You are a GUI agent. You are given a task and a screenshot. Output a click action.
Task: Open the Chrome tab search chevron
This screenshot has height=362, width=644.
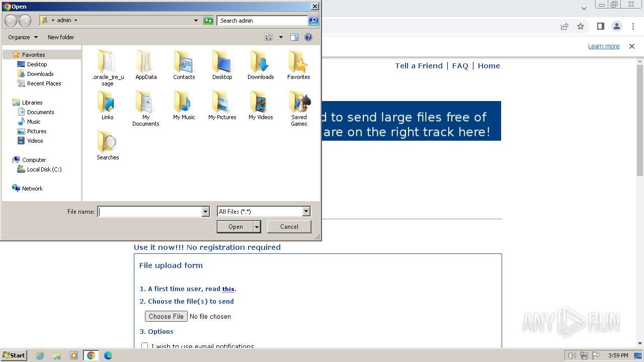pyautogui.click(x=584, y=8)
